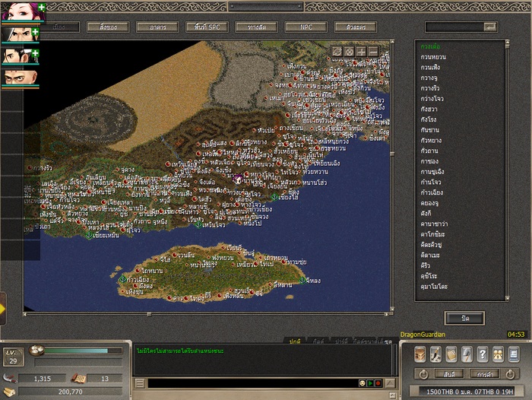Click the zoom-out minus icon on map
The height and width of the screenshot is (400, 532).
pos(373,52)
